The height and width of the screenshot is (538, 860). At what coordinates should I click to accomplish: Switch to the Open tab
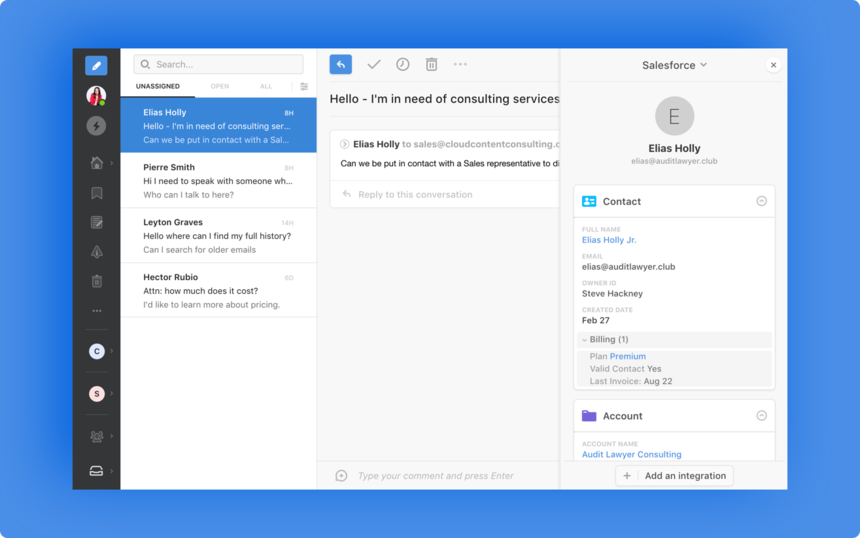tap(220, 87)
